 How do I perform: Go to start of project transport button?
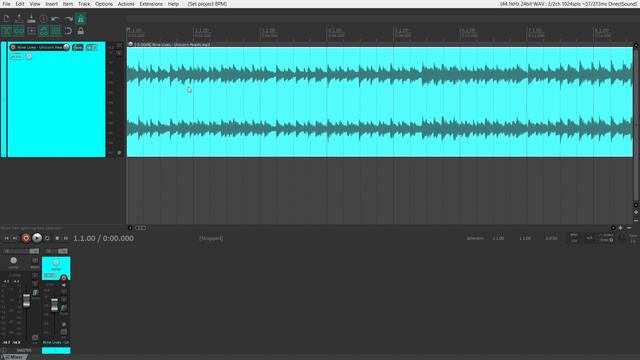coord(7,238)
